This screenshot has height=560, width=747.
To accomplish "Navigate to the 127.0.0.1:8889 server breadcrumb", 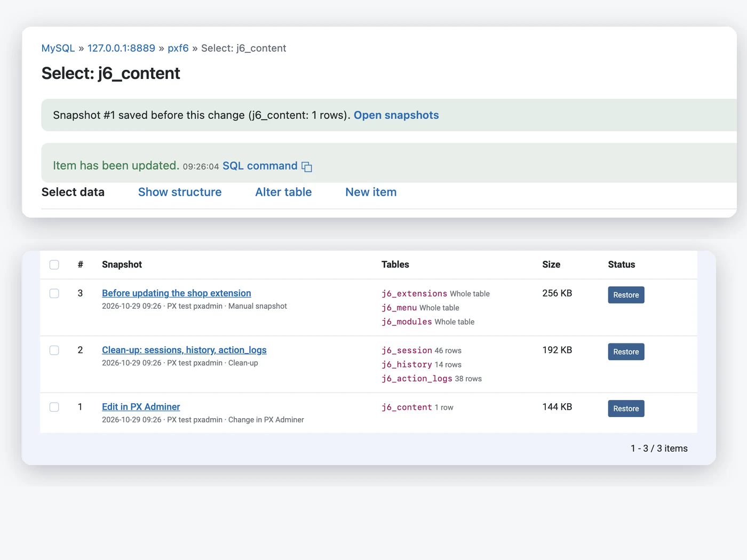I will [121, 48].
